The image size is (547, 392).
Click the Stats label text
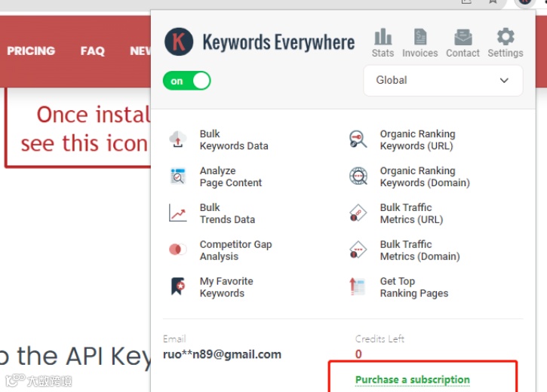point(383,53)
